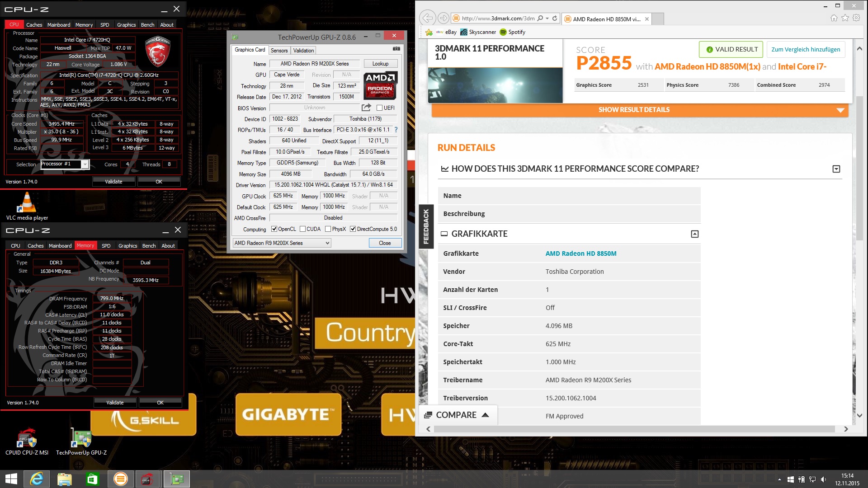Image resolution: width=868 pixels, height=488 pixels.
Task: Open the Skyscanner favorites bookmark
Action: coord(478,32)
